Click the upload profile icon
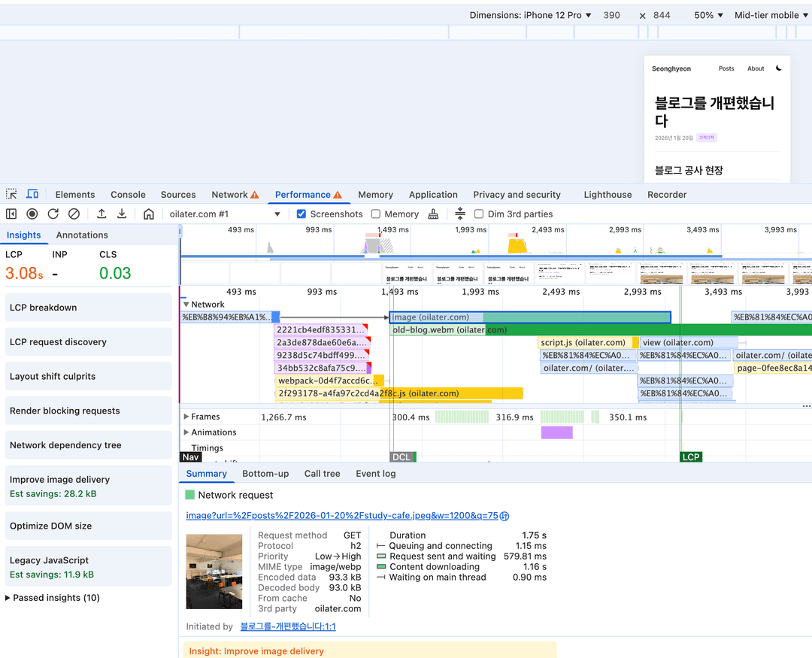This screenshot has height=658, width=812. [101, 214]
